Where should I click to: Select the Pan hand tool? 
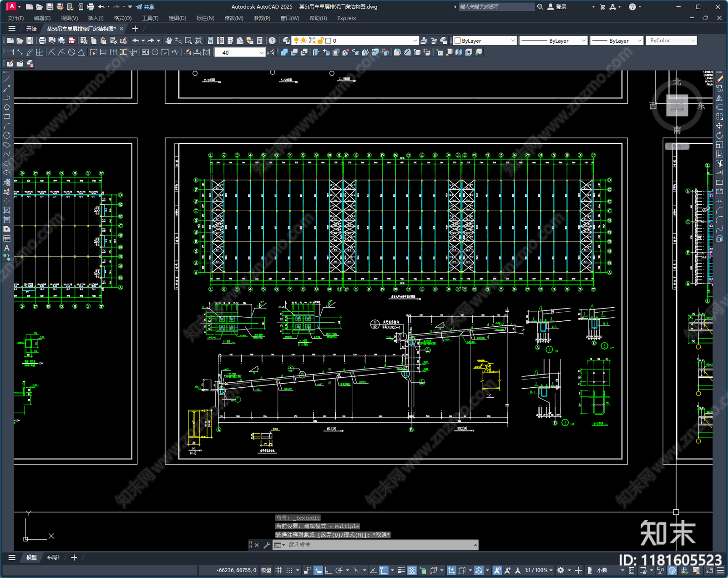pyautogui.click(x=169, y=41)
